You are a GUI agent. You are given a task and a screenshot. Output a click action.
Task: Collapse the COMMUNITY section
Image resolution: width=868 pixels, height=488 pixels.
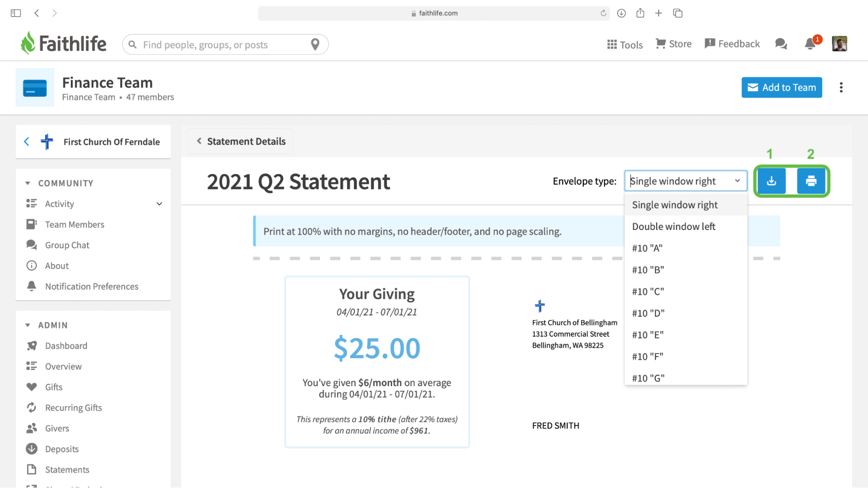point(28,183)
